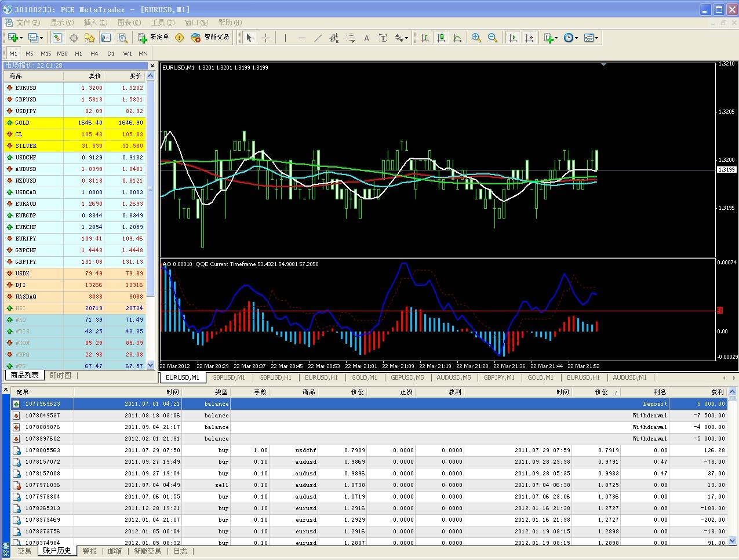Select the cursor arrow tool
Viewport: 739px width, 560px height.
click(249, 38)
